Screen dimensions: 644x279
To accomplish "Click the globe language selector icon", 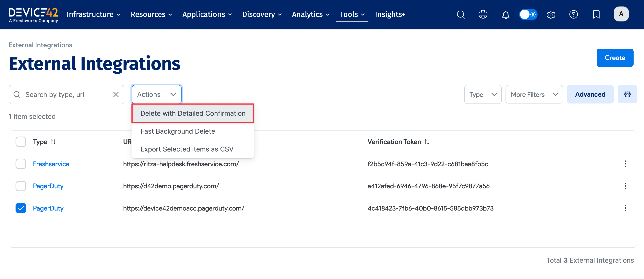I will coord(483,15).
